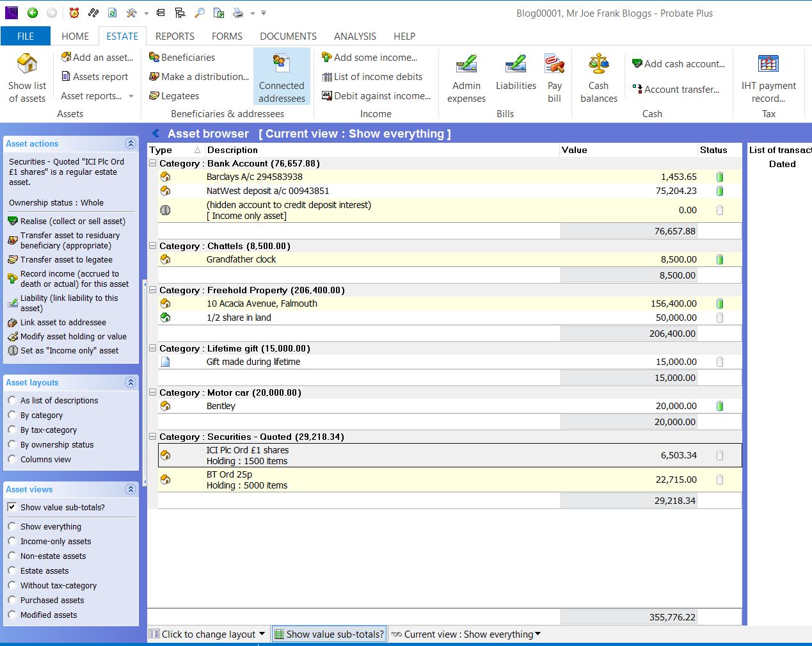Select the Income-only assets view
Viewport: 812px width, 646px height.
coord(12,541)
